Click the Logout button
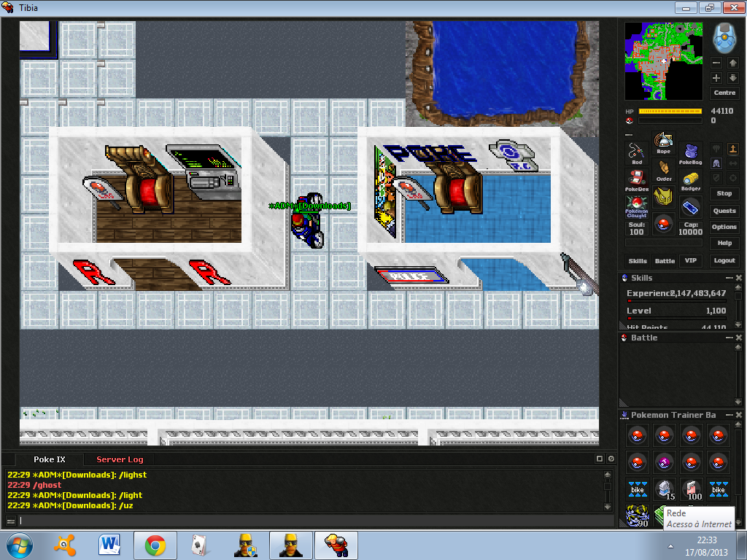This screenshot has height=560, width=747. (x=724, y=260)
